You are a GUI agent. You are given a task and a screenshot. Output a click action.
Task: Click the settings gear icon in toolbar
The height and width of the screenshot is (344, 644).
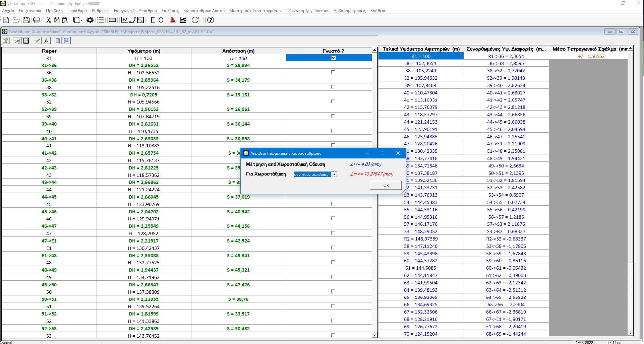[x=90, y=20]
